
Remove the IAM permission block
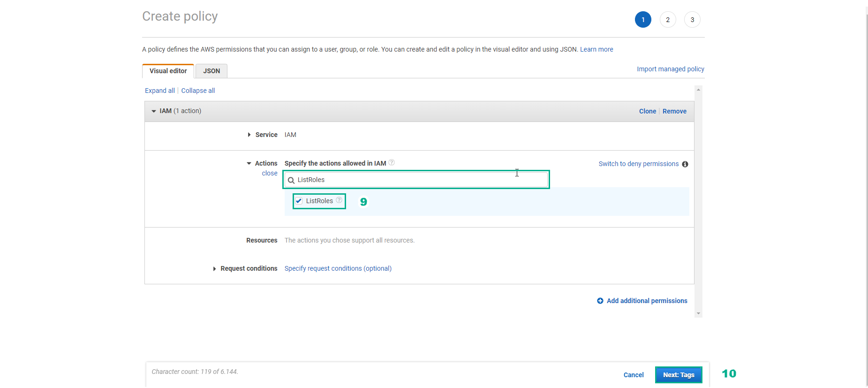(x=674, y=111)
